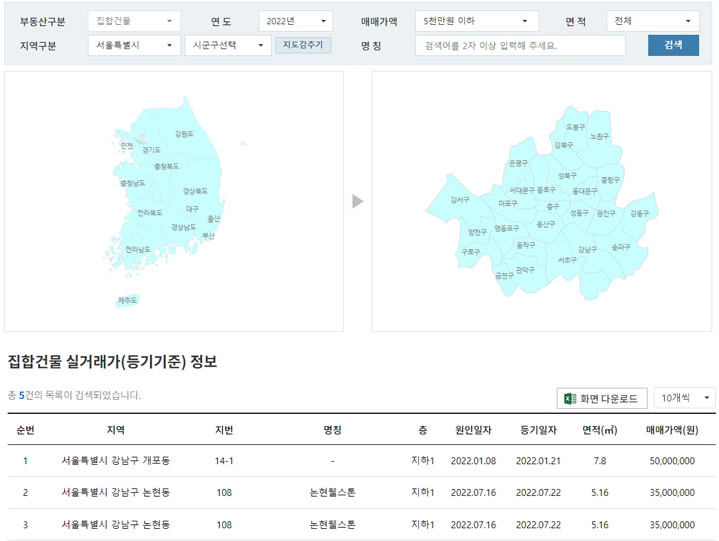Screen dimensions: 719x541
Task: Click the arrow icon between the maps
Action: tap(358, 201)
